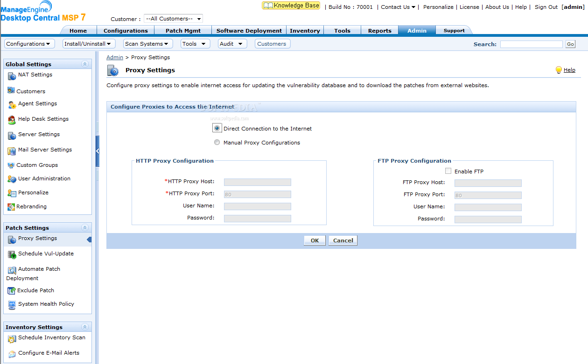Click the search Go button

pos(570,44)
